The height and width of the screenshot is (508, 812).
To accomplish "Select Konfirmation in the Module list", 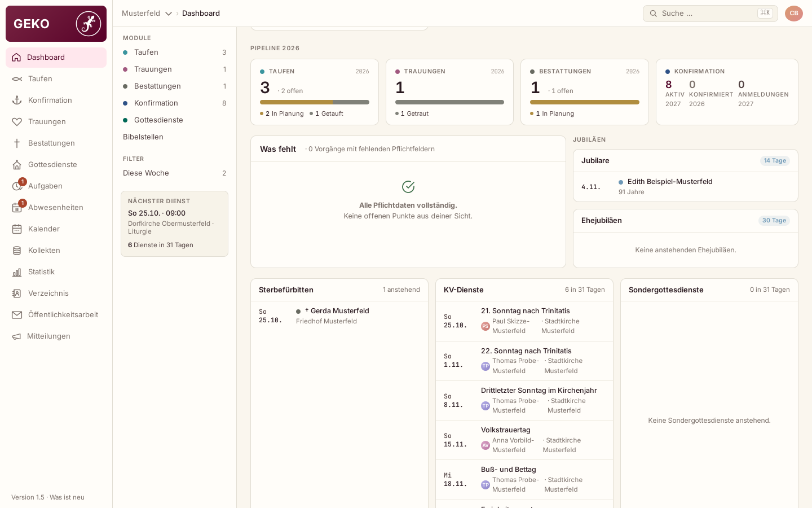I will pyautogui.click(x=175, y=103).
